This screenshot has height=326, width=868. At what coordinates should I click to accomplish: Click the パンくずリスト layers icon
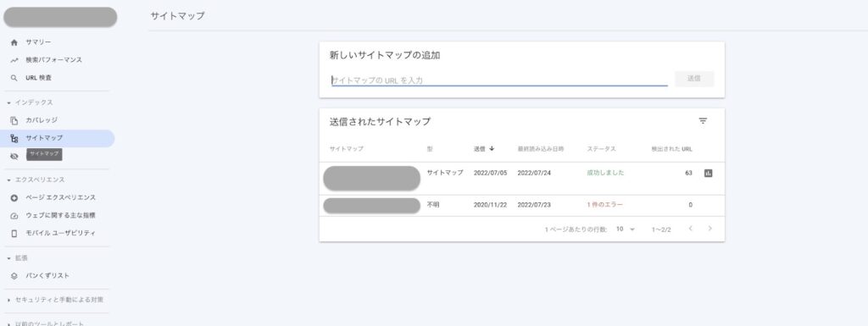tap(14, 276)
